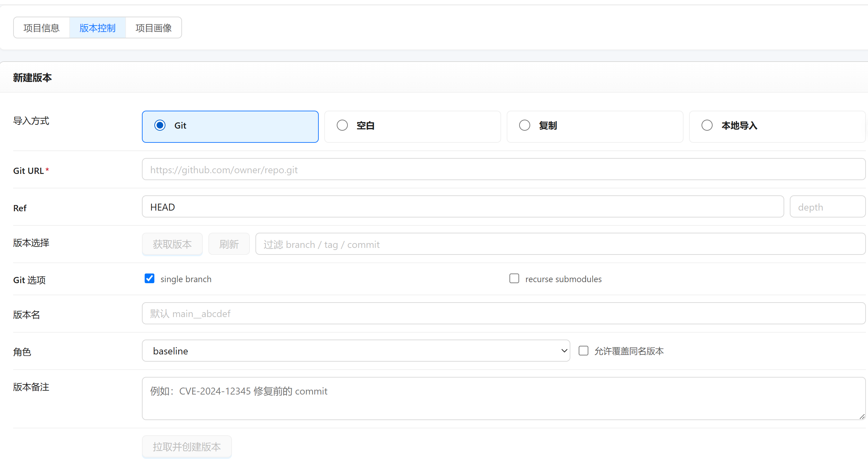Click the Ref field containing HEAD
This screenshot has width=868, height=473.
(463, 207)
